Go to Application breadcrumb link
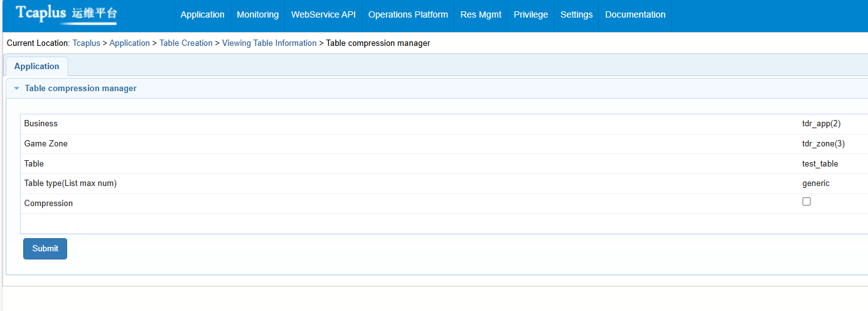Viewport: 868px width, 311px height. [x=129, y=43]
